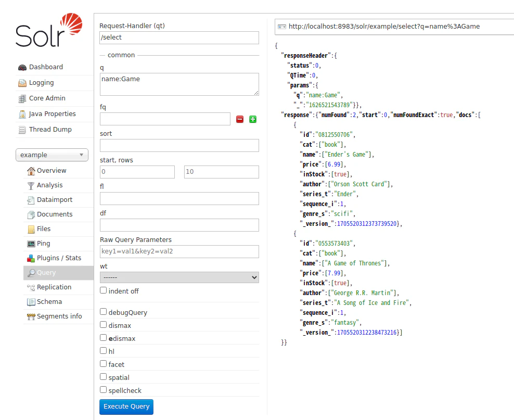The width and height of the screenshot is (514, 420).
Task: Focus the rows field showing 10
Action: [x=222, y=172]
